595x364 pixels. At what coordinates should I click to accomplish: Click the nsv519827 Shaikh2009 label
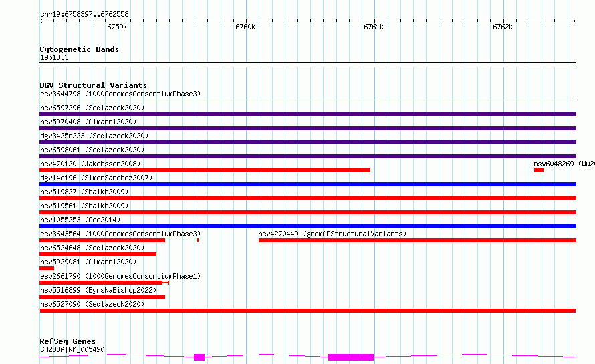click(84, 192)
